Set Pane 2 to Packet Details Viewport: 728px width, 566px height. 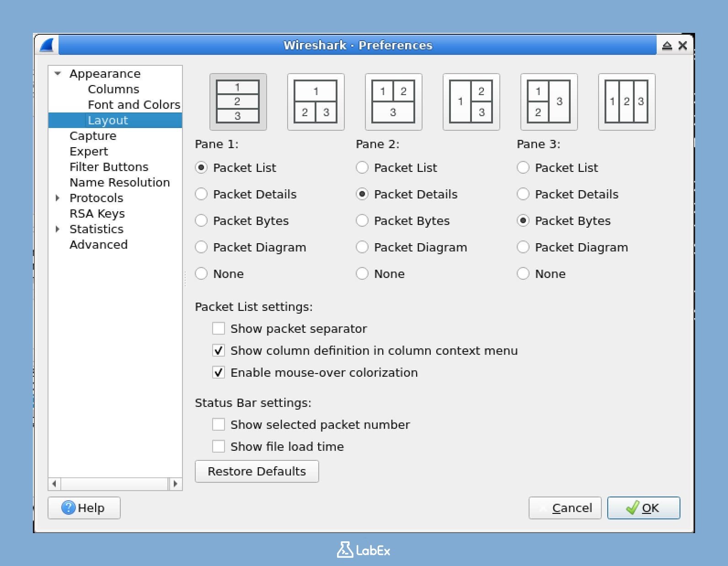pyautogui.click(x=407, y=194)
